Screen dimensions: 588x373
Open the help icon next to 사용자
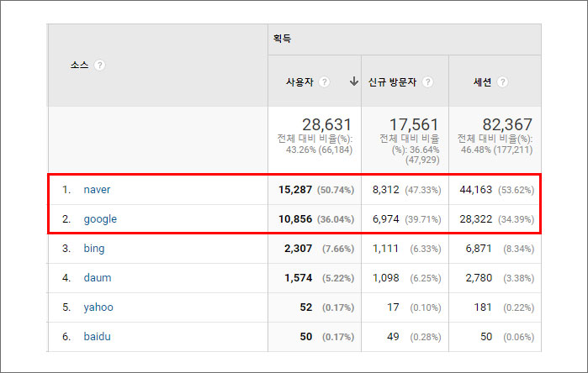[325, 82]
